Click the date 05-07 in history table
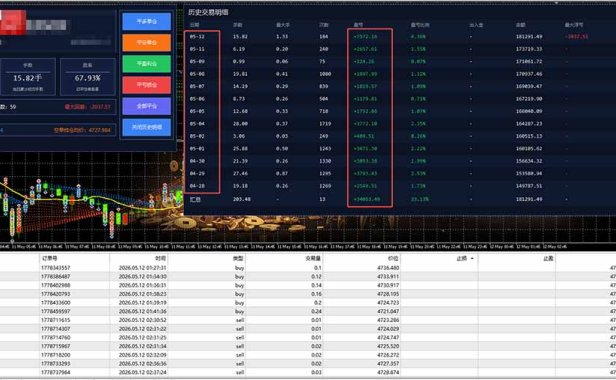The height and width of the screenshot is (380, 616). (x=197, y=86)
